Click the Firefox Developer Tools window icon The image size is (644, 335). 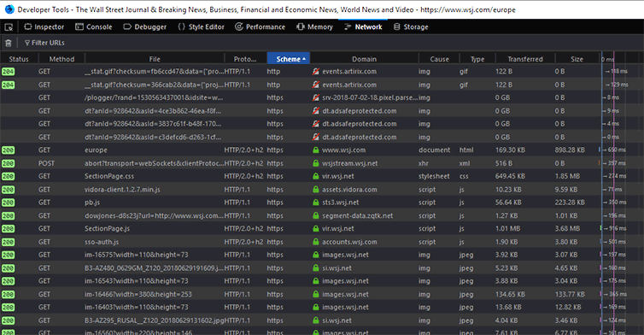point(9,9)
